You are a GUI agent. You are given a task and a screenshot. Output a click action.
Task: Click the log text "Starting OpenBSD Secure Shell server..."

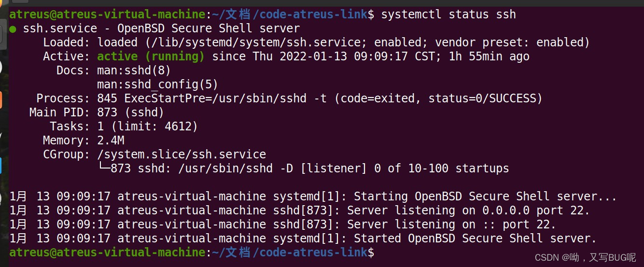(485, 197)
